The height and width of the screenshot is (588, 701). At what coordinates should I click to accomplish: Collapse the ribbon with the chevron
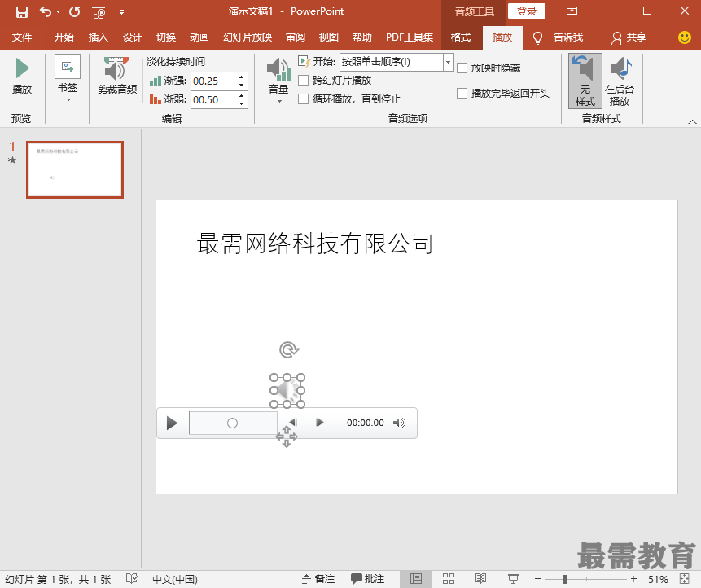692,121
